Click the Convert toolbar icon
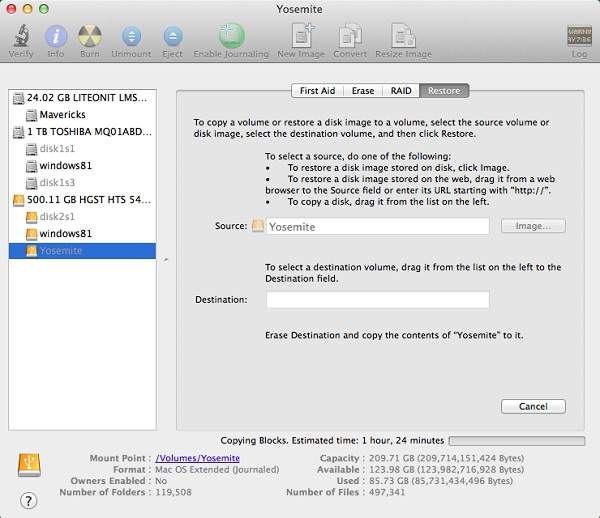Viewport: 600px width, 518px height. pos(350,37)
